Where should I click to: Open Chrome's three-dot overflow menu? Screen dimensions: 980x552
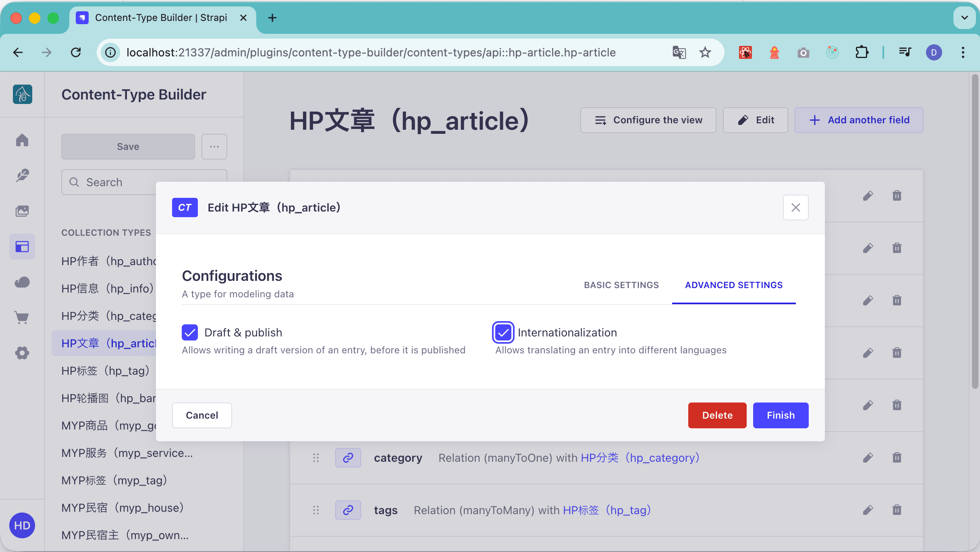tap(963, 52)
